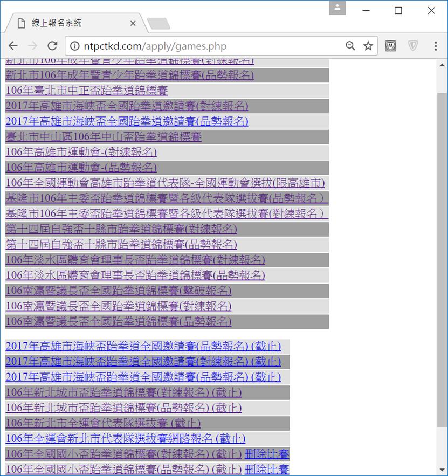Click the browser back arrow button
This screenshot has width=448, height=476.
pyautogui.click(x=13, y=46)
